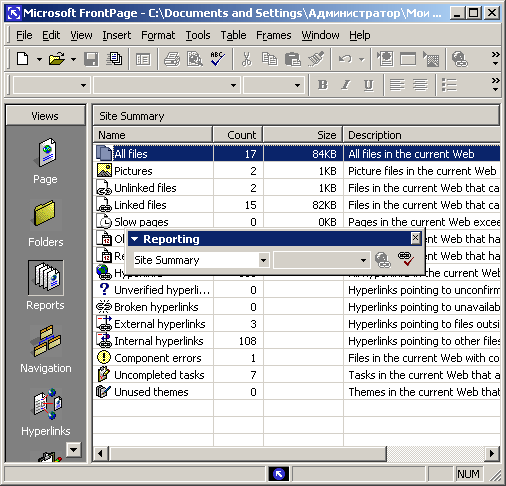Image resolution: width=506 pixels, height=486 pixels.
Task: Sort by the Name column header
Action: [153, 135]
